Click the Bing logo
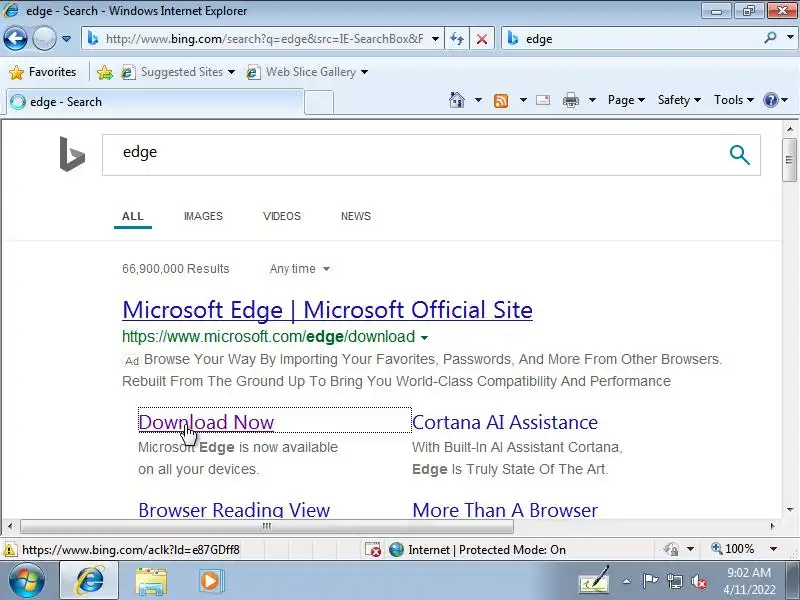 pyautogui.click(x=72, y=154)
